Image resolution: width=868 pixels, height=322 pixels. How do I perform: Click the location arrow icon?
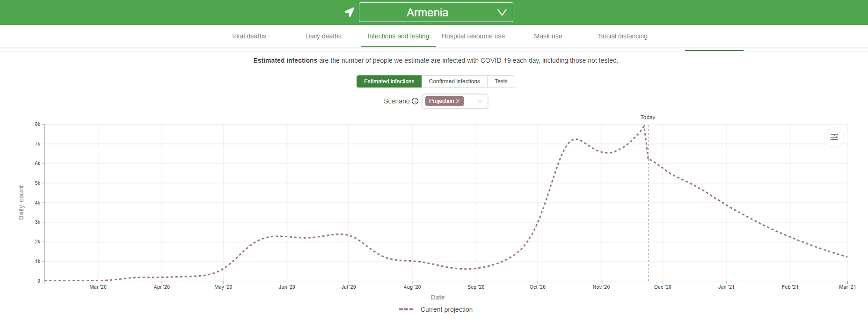click(x=349, y=12)
